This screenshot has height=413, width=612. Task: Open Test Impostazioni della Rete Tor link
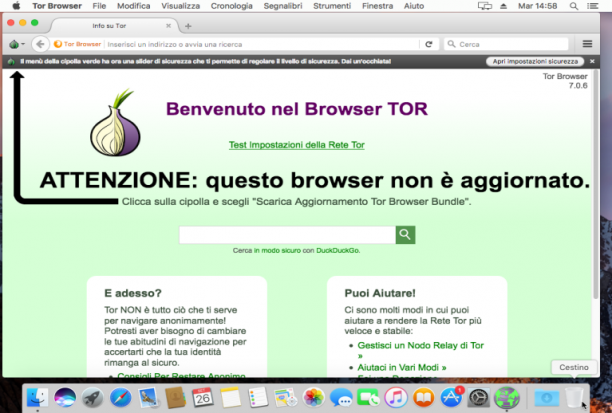click(297, 145)
